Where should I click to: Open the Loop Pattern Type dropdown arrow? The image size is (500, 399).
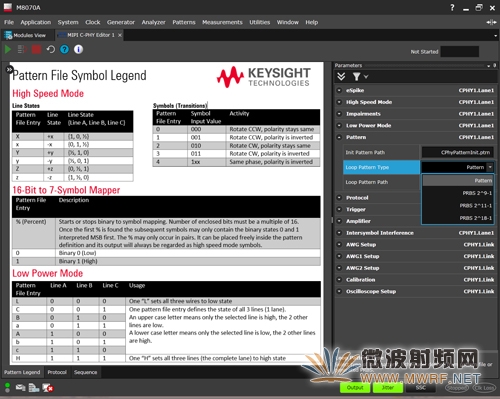(490, 167)
